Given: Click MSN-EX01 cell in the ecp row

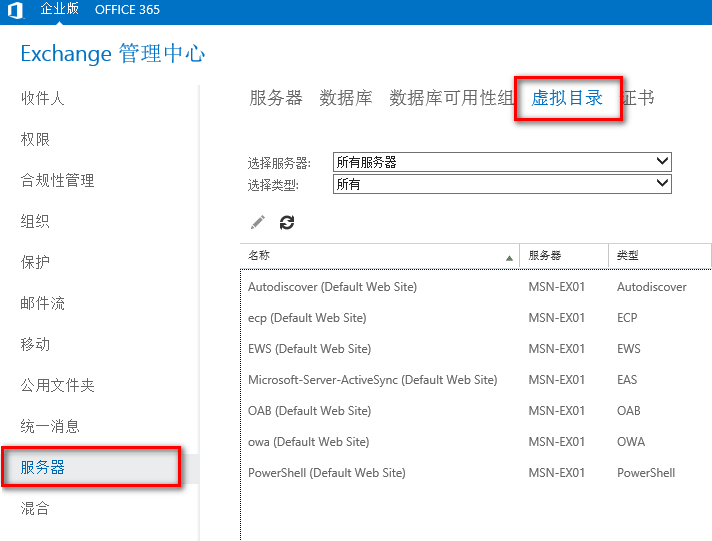Looking at the screenshot, I should [x=556, y=318].
